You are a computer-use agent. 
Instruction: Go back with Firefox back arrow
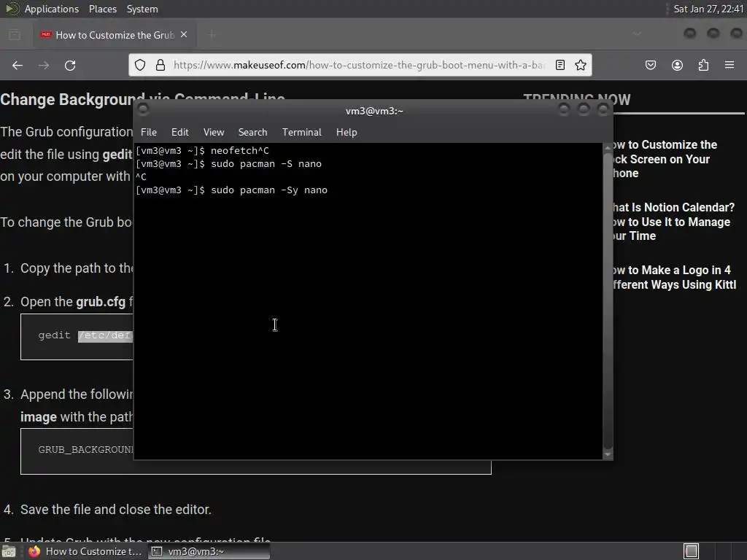pos(18,65)
